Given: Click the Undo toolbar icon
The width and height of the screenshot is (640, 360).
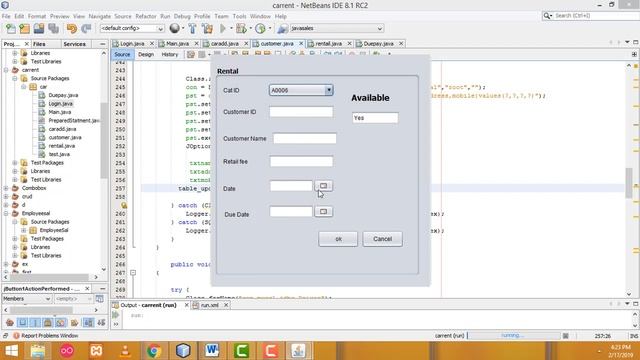Looking at the screenshot, I should [x=72, y=29].
